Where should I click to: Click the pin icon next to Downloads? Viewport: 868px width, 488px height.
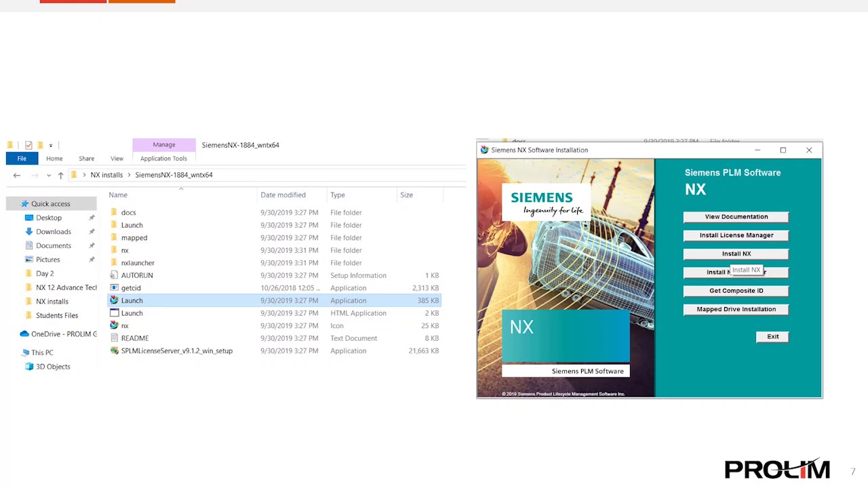pyautogui.click(x=92, y=232)
